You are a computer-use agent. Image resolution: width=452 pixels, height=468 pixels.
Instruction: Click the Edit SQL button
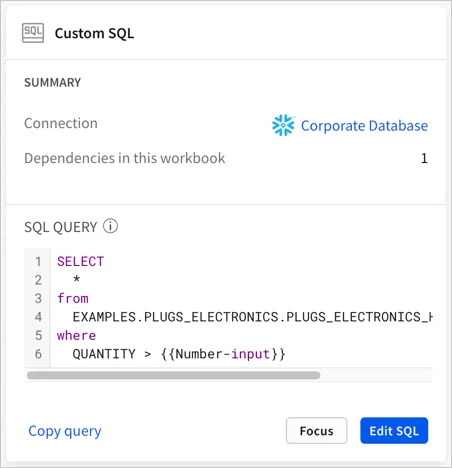pos(394,431)
